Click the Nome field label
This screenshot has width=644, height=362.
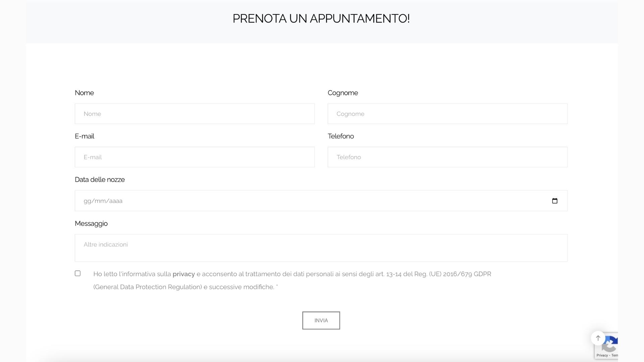(x=84, y=93)
